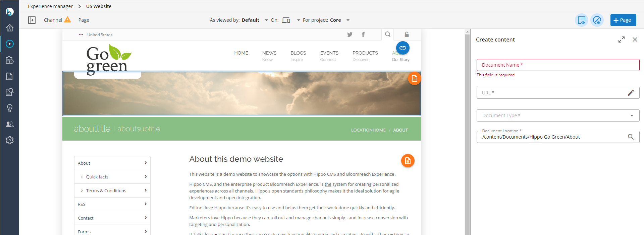This screenshot has height=235, width=644.
Task: Click the Document Name input field
Action: [558, 65]
